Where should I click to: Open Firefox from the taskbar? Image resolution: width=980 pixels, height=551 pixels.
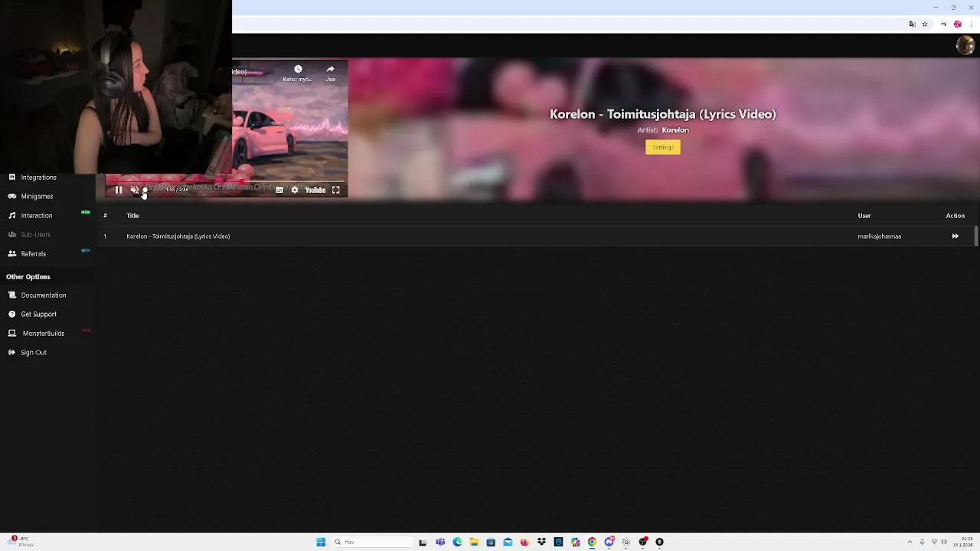(x=524, y=542)
